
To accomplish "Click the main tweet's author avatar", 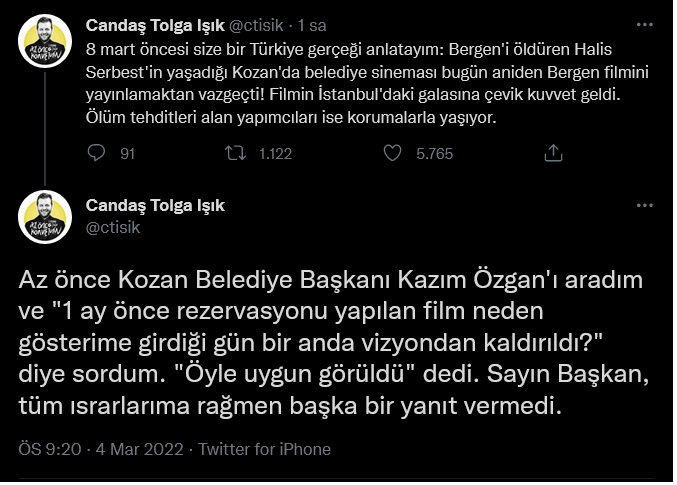I will [x=45, y=217].
